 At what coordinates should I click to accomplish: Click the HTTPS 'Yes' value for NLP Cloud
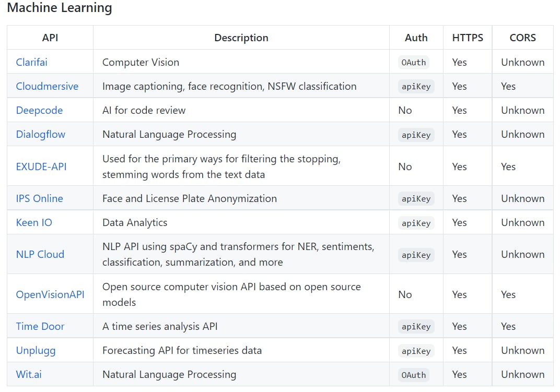coord(459,254)
